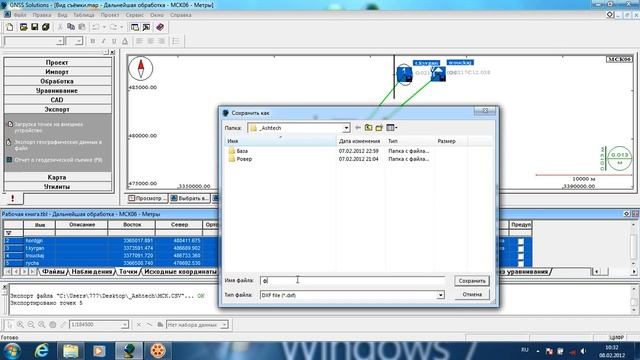Open the Таблица menu

coord(84,15)
